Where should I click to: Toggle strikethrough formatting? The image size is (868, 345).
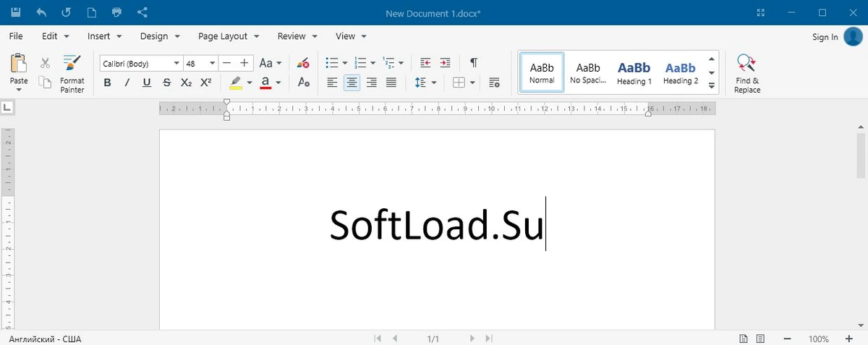[x=166, y=82]
